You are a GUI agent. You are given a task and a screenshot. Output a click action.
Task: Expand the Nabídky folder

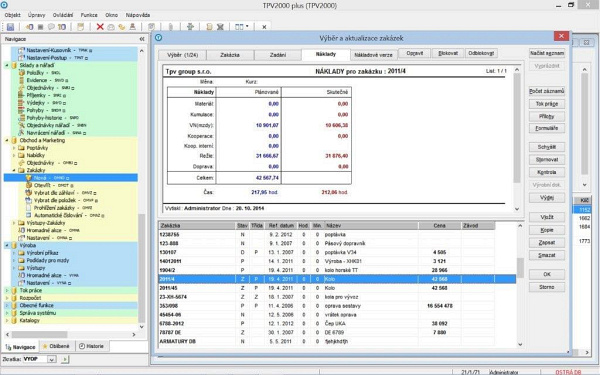[14, 155]
